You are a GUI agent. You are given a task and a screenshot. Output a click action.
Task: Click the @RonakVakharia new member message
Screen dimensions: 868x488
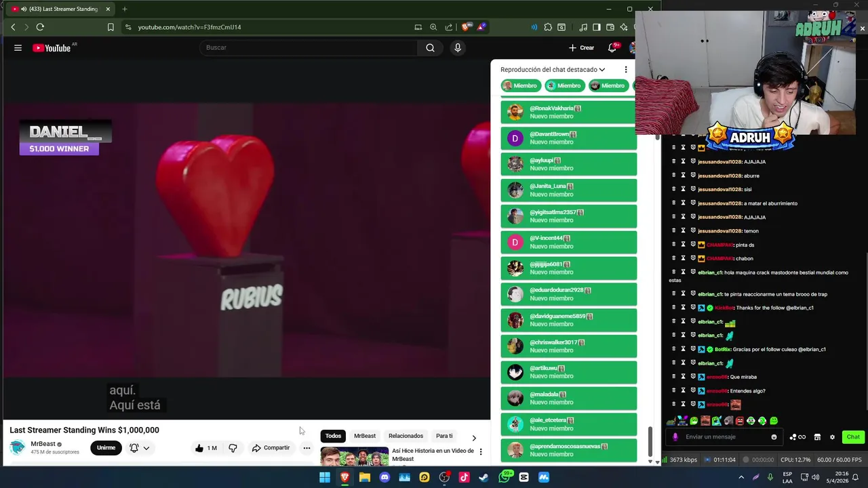coord(569,112)
